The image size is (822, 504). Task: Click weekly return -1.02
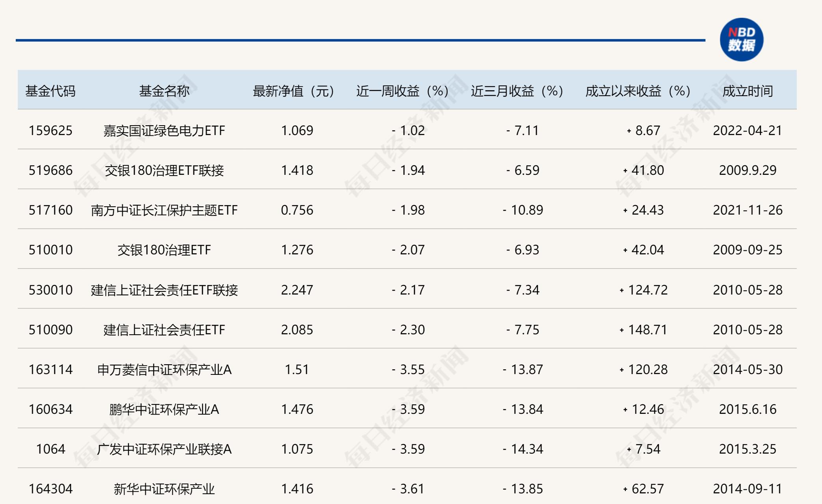coord(408,130)
